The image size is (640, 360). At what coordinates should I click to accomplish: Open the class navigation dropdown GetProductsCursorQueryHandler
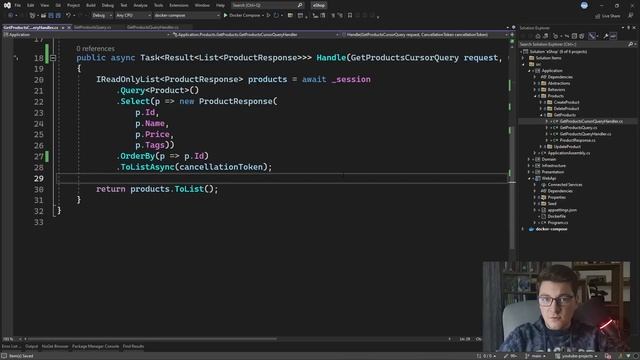255,35
